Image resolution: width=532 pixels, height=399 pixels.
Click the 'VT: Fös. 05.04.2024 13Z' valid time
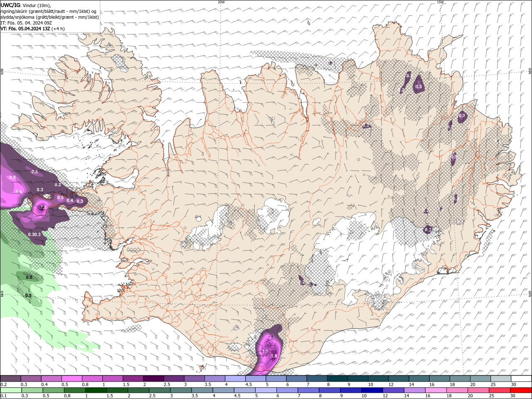click(25, 29)
